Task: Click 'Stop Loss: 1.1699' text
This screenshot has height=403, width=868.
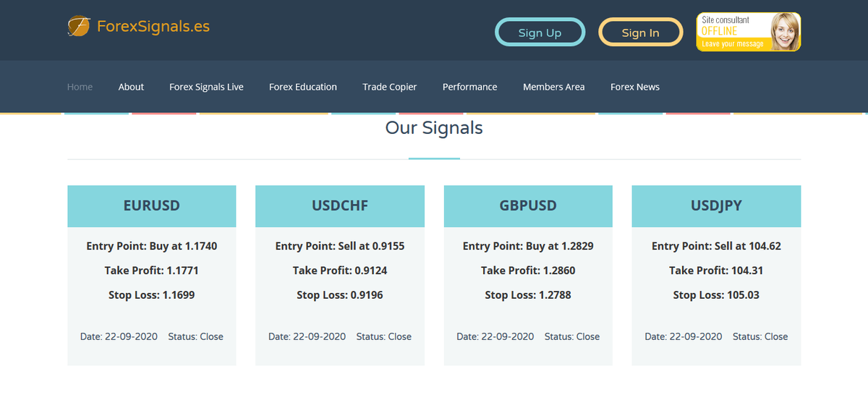Action: (x=152, y=295)
